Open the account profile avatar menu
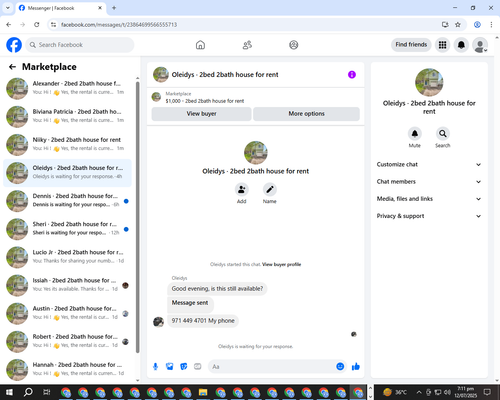Screen dimensions: 500x400 tap(480, 45)
